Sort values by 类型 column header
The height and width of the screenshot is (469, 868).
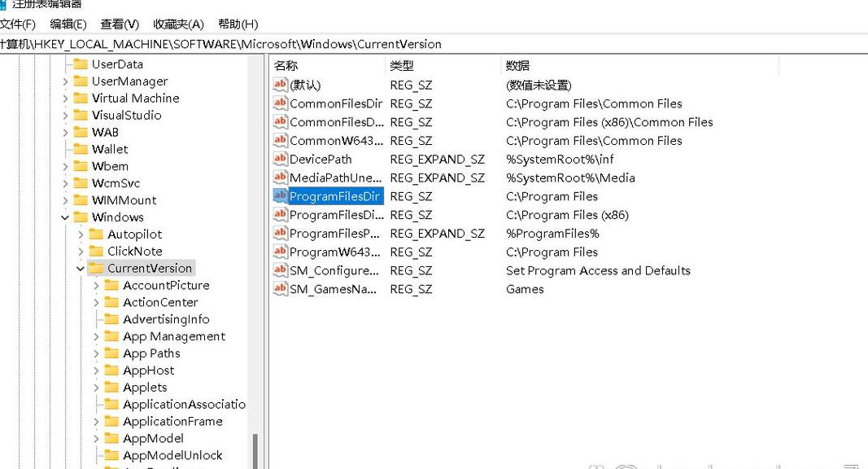(x=443, y=65)
